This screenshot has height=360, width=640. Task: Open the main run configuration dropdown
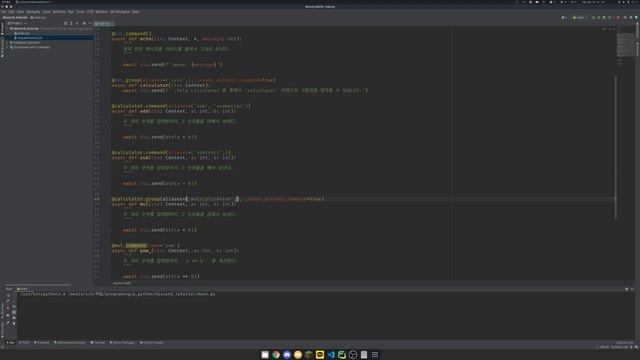point(579,18)
